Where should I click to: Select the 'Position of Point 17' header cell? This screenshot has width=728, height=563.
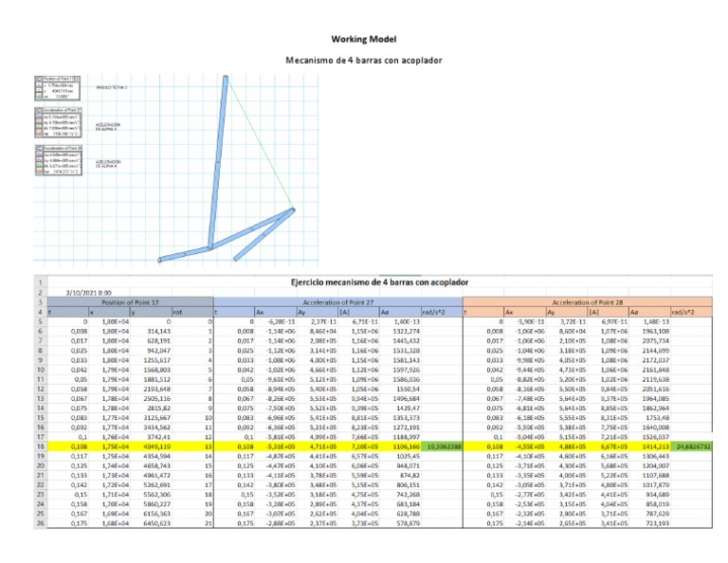tap(140, 300)
